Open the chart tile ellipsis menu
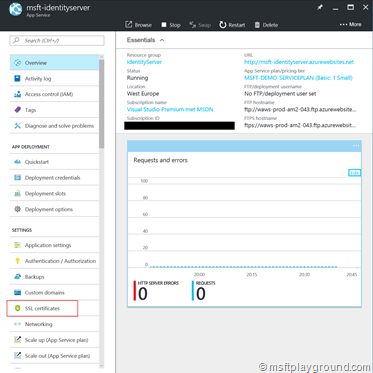This screenshot has width=373, height=373. coord(356,146)
